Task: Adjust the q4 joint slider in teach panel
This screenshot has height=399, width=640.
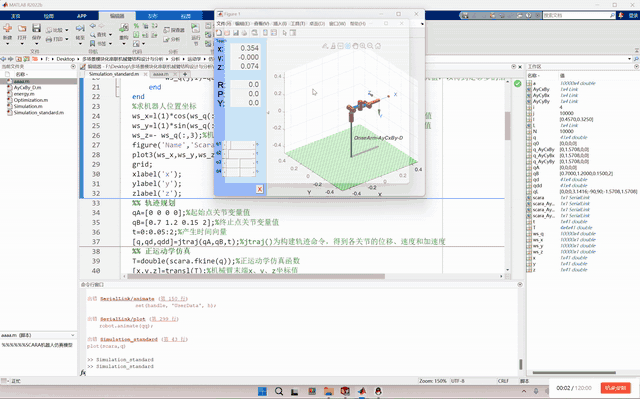Action: point(240,172)
